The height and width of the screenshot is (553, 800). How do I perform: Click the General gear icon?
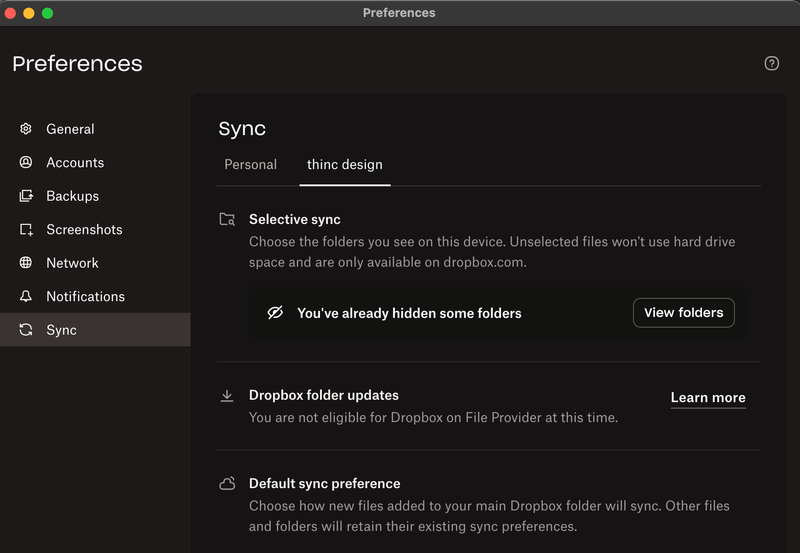point(26,129)
